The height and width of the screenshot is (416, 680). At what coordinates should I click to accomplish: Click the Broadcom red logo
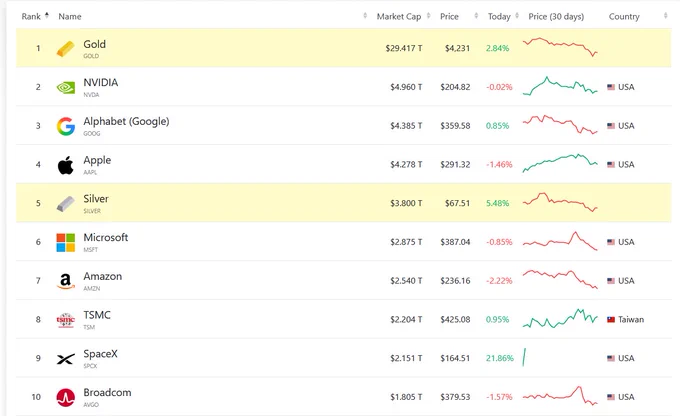65,397
